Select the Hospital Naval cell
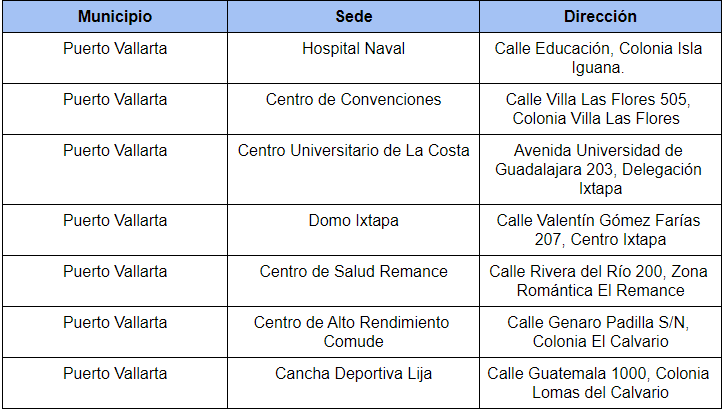Image resolution: width=724 pixels, height=412 pixels. 354,58
